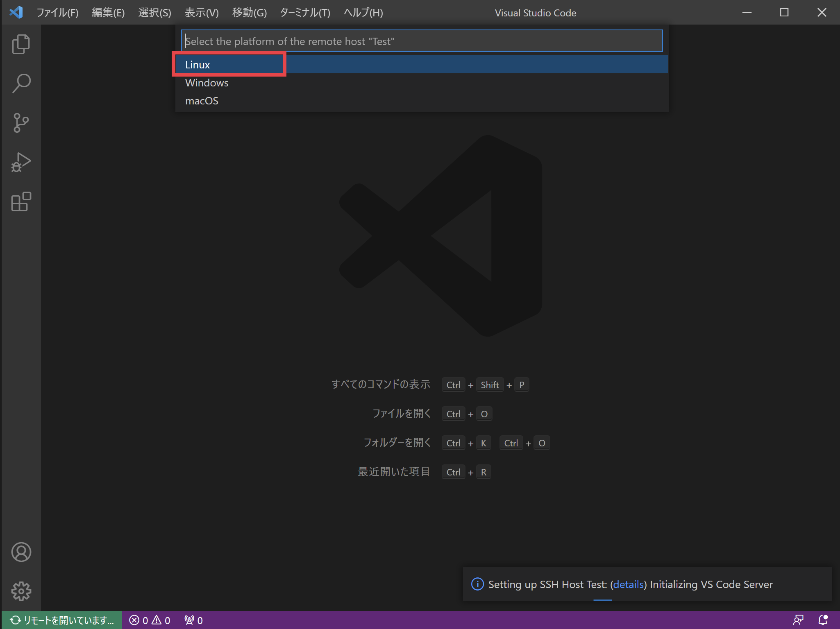This screenshot has width=840, height=629.
Task: Click the Accounts icon
Action: [x=21, y=552]
